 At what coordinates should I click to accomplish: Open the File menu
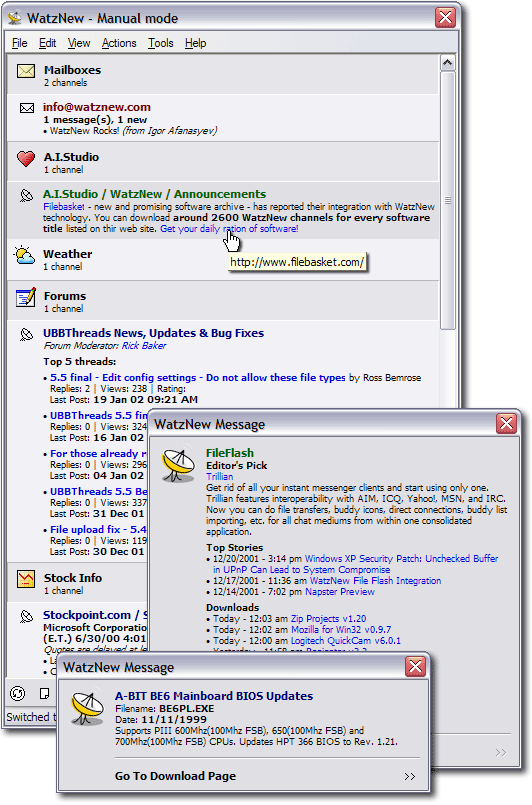click(20, 43)
